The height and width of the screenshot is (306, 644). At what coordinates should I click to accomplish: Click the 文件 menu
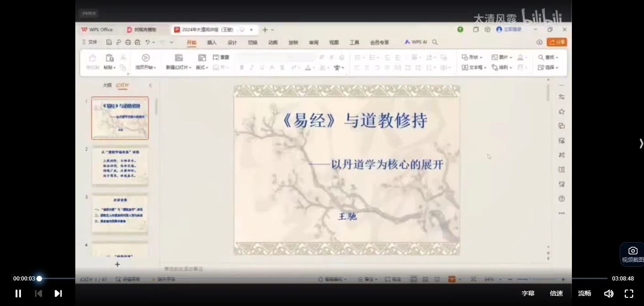coord(89,42)
